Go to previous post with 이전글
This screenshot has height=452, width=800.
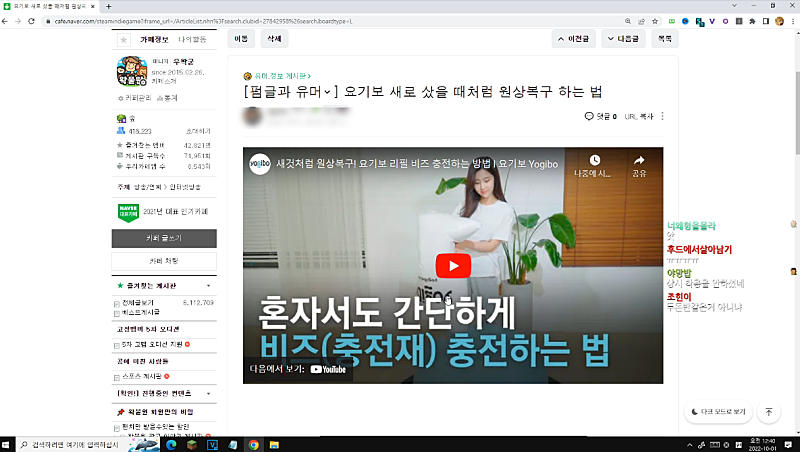pyautogui.click(x=574, y=39)
